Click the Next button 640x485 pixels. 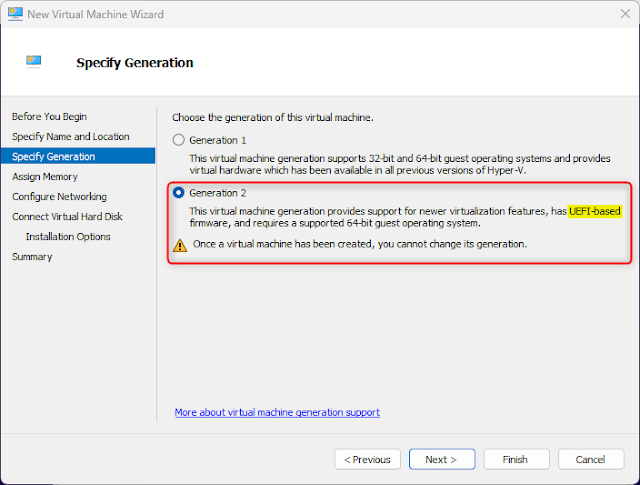tap(442, 459)
